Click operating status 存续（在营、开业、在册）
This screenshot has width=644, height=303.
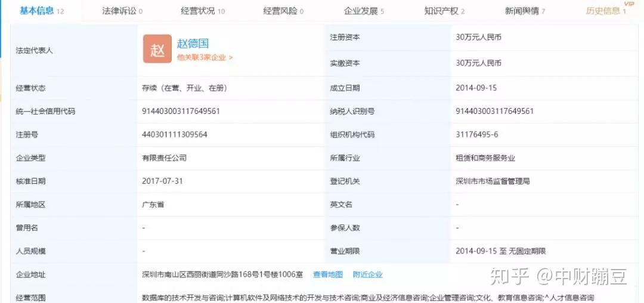click(184, 88)
